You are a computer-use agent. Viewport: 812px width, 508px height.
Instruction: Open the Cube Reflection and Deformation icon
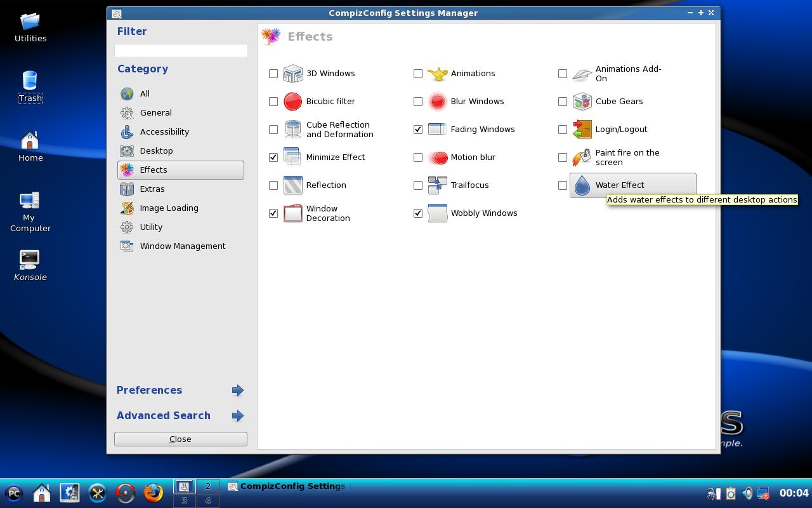pos(292,130)
